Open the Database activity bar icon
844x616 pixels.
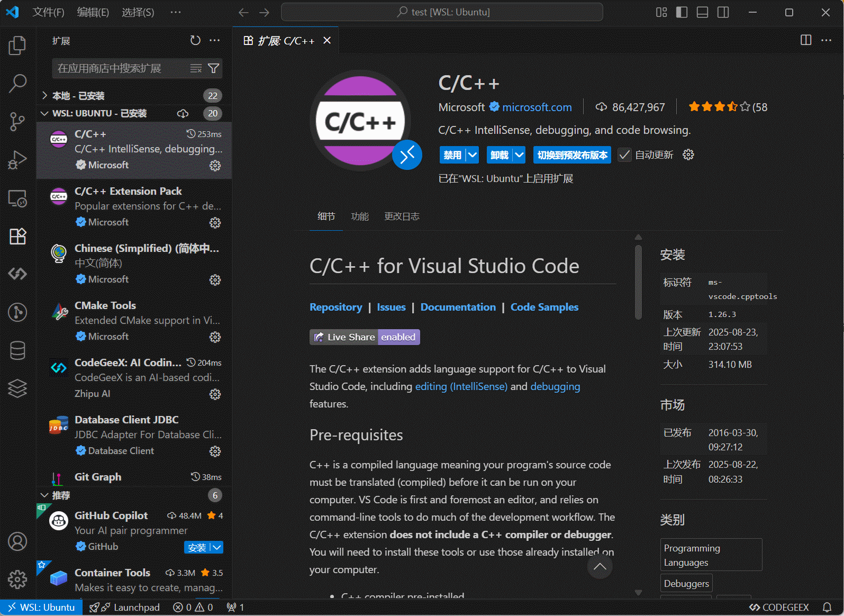(17, 350)
